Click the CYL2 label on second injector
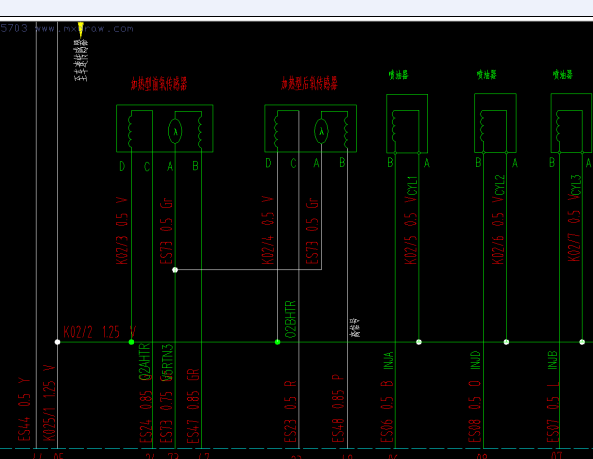 pos(500,184)
